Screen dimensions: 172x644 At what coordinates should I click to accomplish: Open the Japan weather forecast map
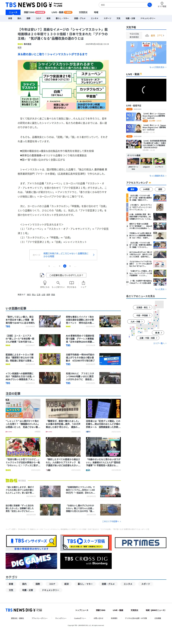(x=146, y=53)
